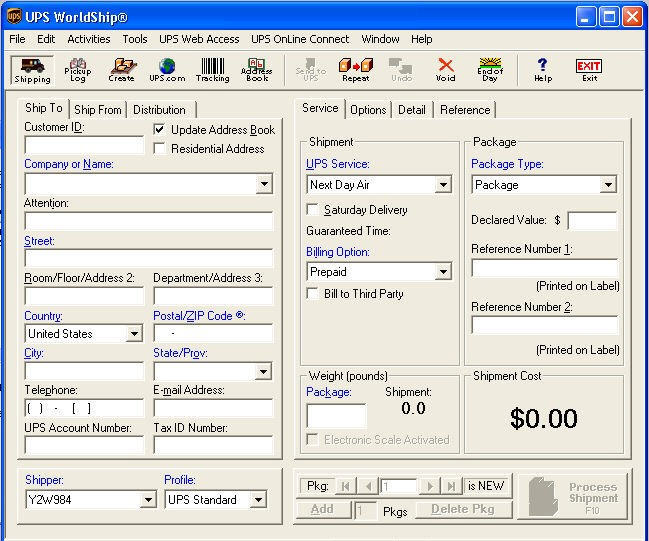This screenshot has height=541, width=649.
Task: Switch to the Reference tab
Action: point(465,110)
